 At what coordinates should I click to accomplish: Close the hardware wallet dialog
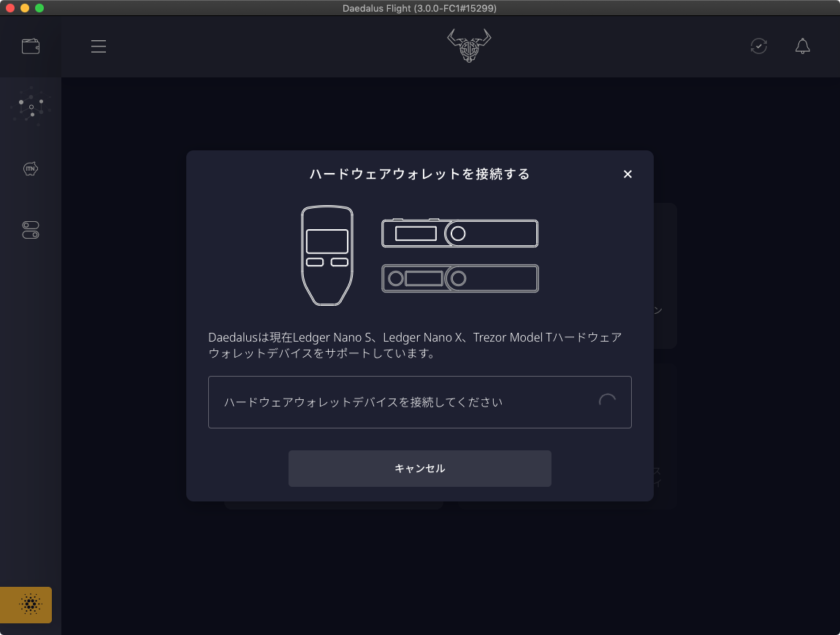pyautogui.click(x=628, y=174)
